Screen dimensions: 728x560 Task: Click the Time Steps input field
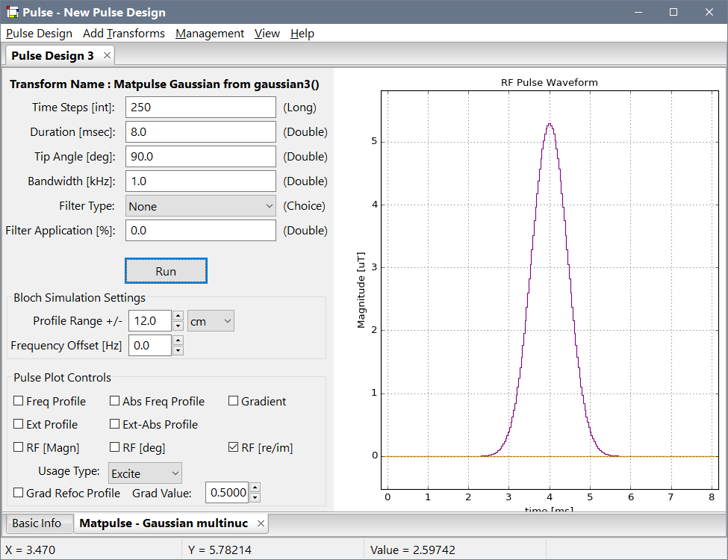click(x=201, y=108)
